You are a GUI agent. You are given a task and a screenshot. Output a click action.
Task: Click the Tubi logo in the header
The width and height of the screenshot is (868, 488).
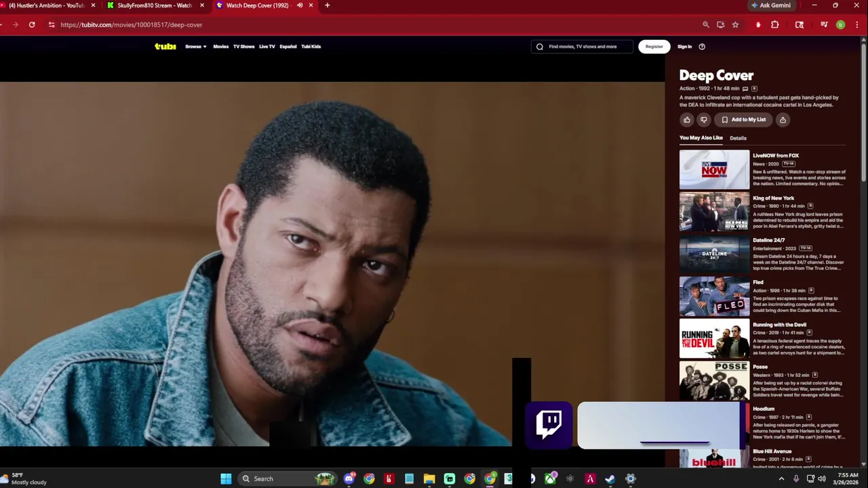(165, 46)
